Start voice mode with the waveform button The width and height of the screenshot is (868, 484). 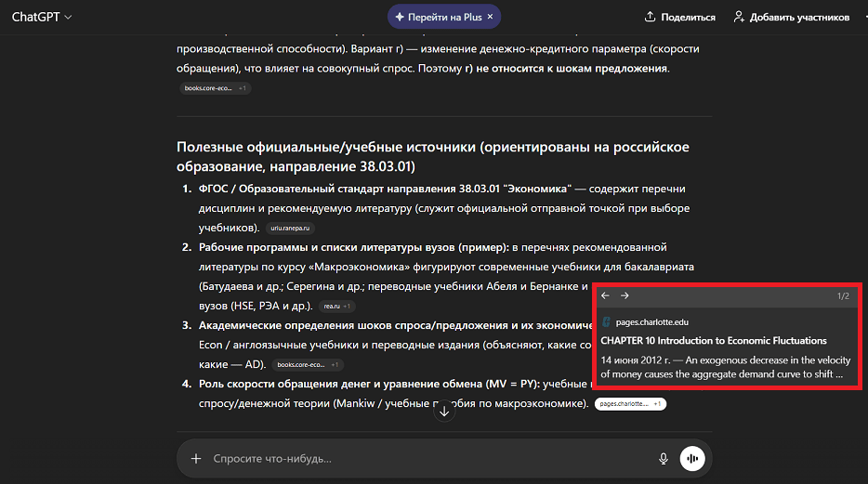pos(692,459)
